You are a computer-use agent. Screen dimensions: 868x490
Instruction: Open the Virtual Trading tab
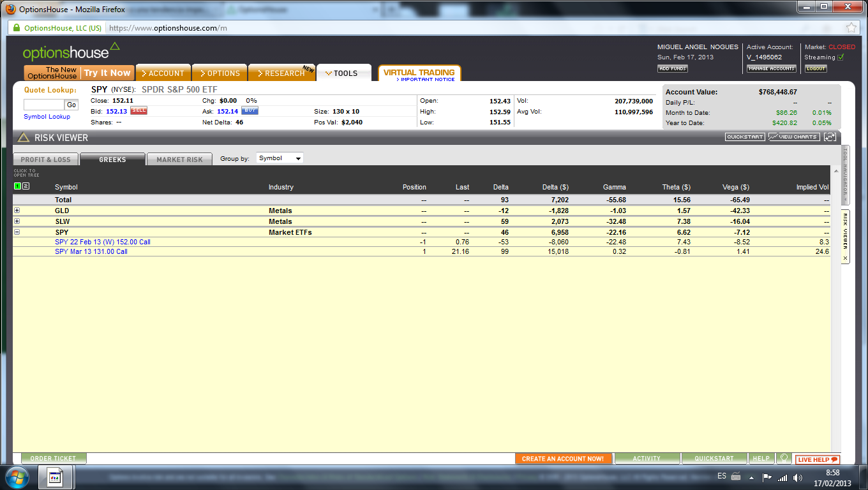click(x=419, y=73)
